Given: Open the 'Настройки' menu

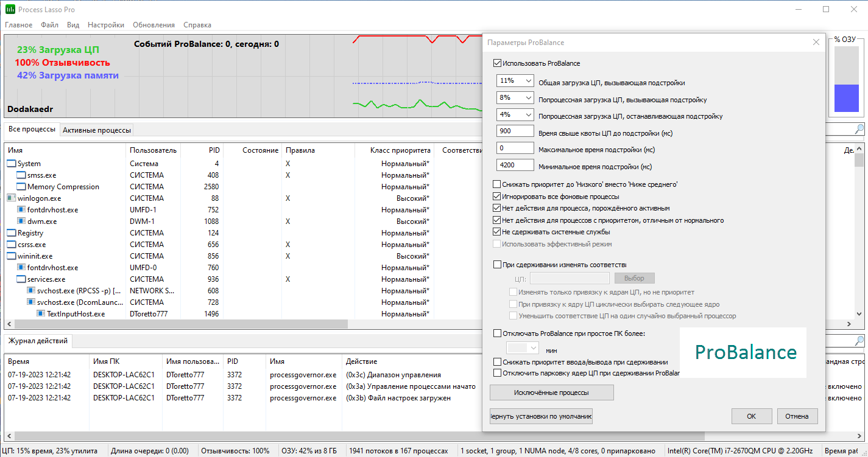Looking at the screenshot, I should tap(106, 25).
